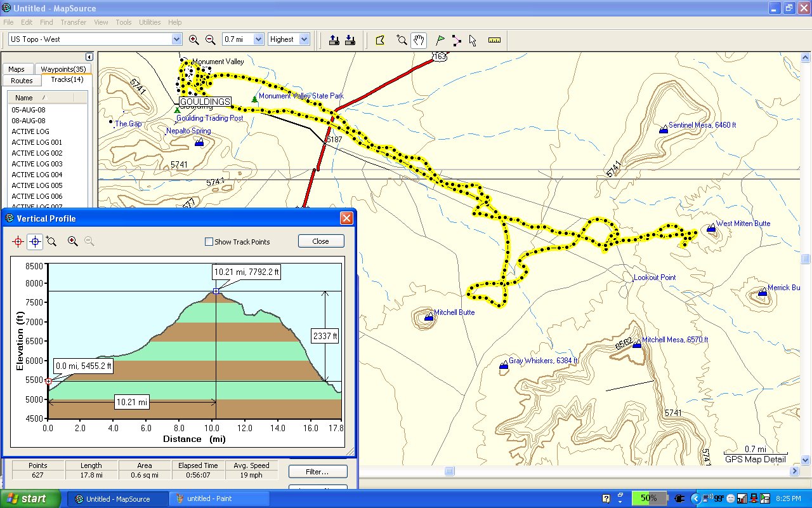The image size is (812, 508).
Task: Expand the 0.7 mi zoom scale dropdown
Action: pos(258,39)
